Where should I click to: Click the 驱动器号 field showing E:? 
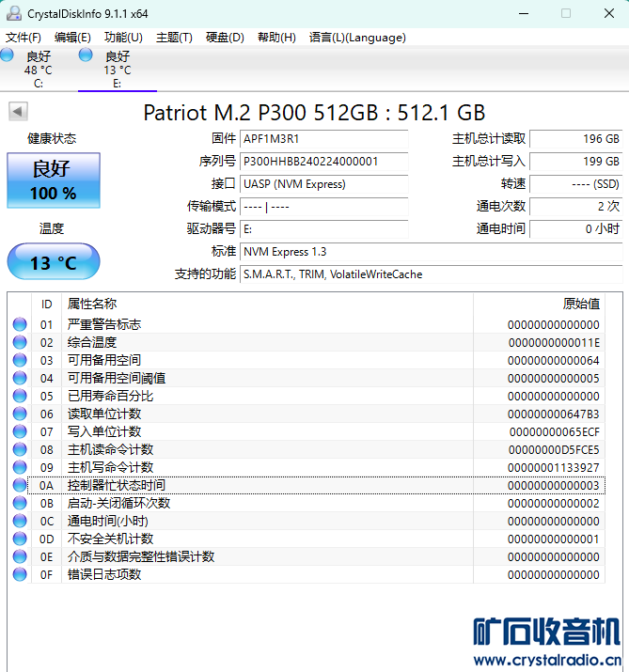(x=324, y=229)
